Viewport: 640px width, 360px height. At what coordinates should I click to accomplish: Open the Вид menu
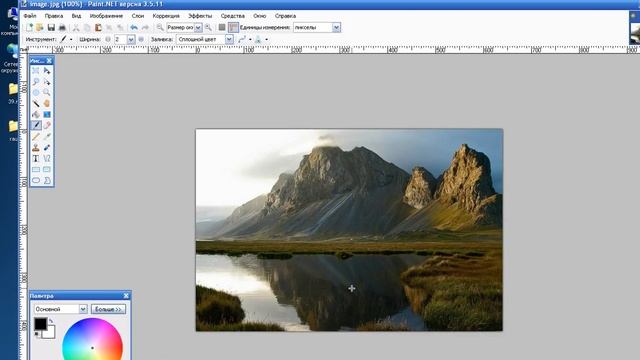[x=76, y=16]
